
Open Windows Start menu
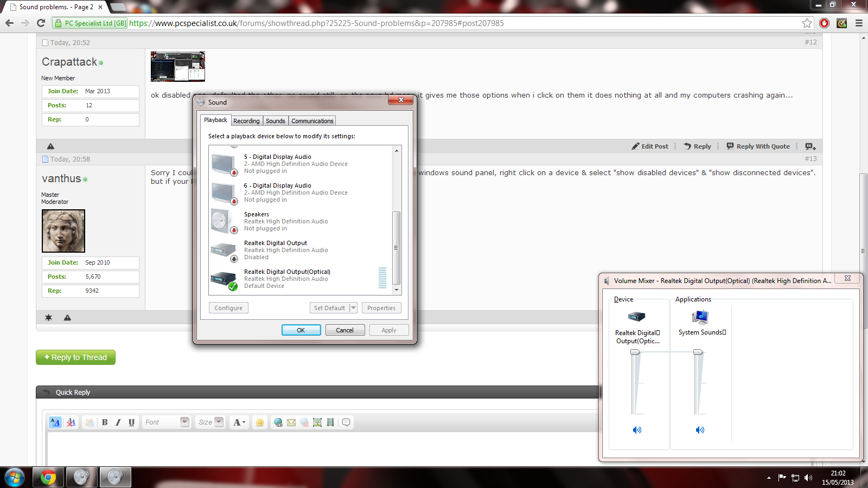[15, 478]
